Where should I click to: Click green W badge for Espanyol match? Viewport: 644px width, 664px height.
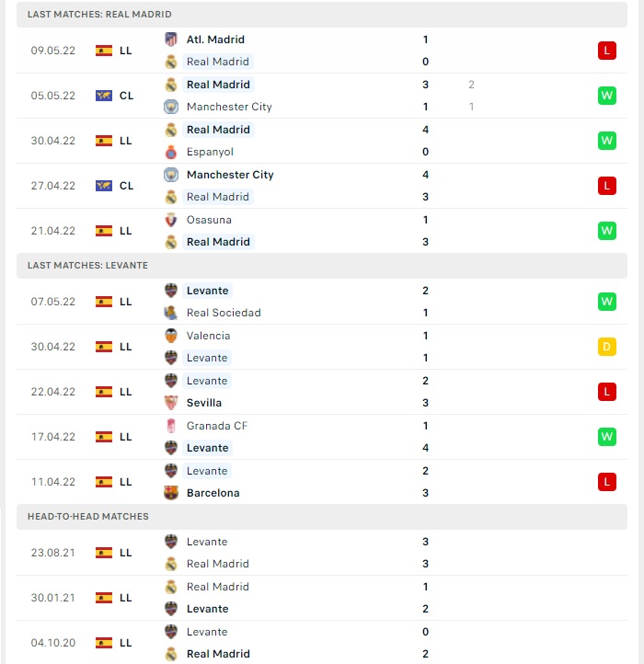coord(606,141)
